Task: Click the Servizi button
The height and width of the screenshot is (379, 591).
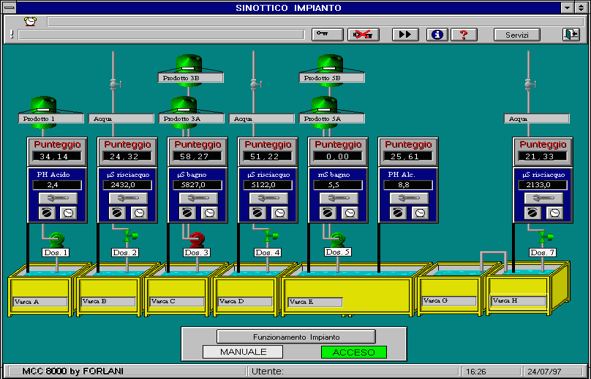Action: (517, 35)
